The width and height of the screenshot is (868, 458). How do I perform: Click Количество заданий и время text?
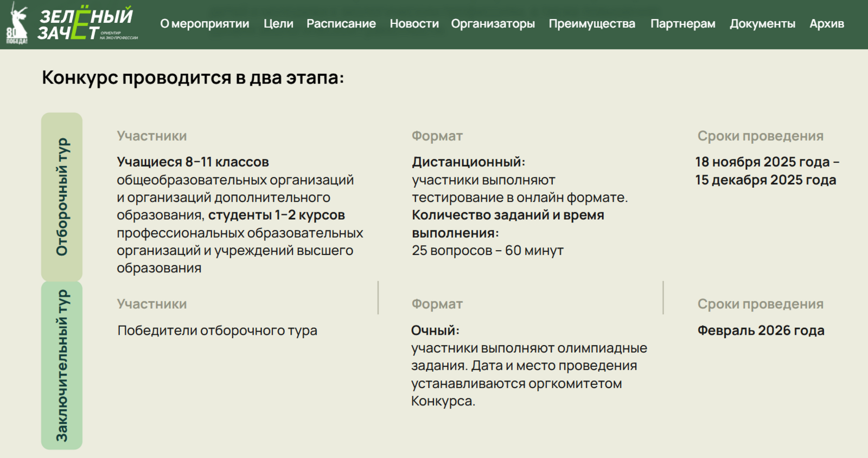click(508, 215)
